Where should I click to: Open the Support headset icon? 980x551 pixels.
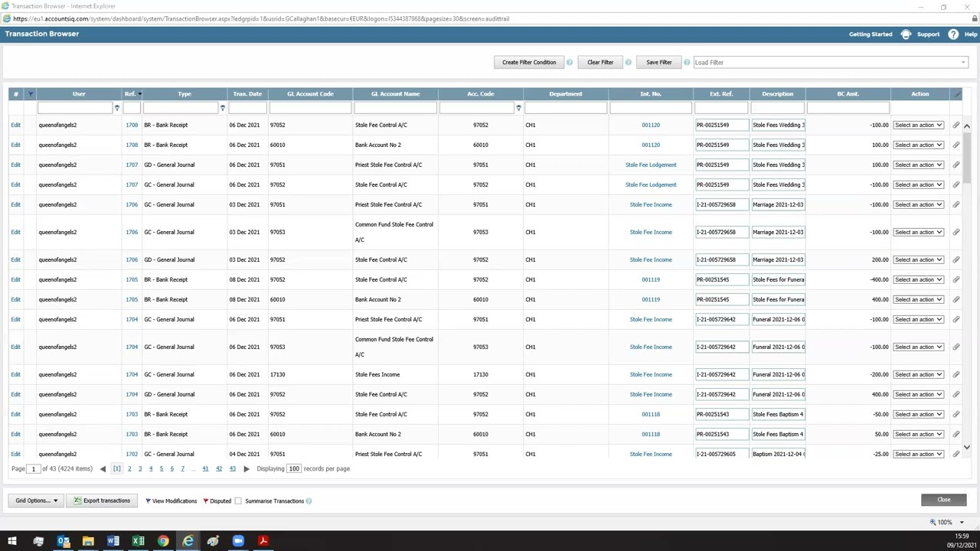point(906,34)
